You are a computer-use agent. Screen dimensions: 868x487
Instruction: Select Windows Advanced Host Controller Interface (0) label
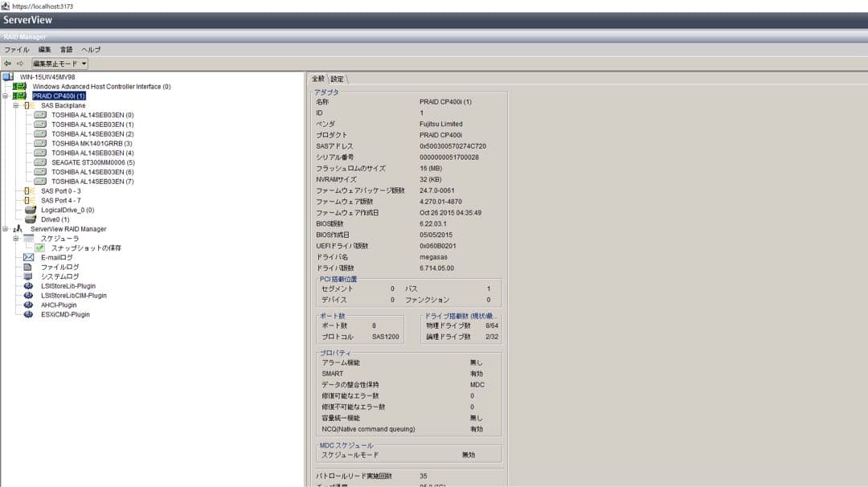(101, 86)
